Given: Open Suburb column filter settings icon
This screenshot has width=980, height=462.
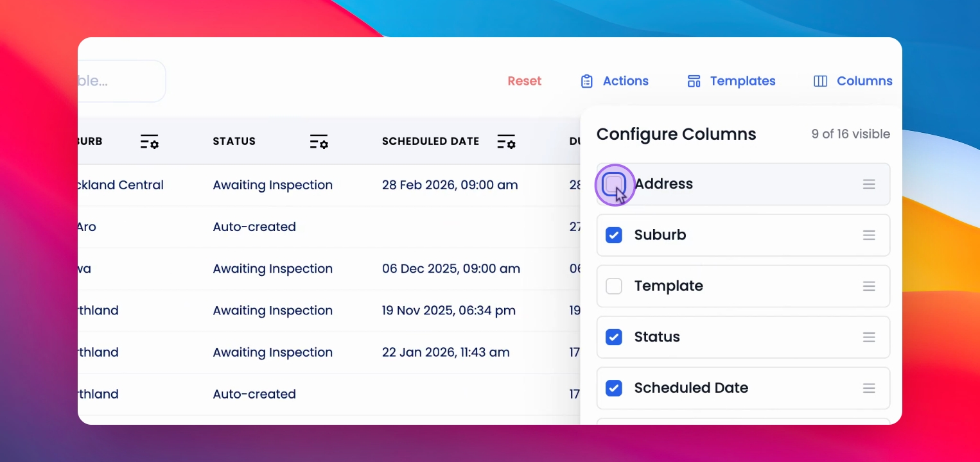Looking at the screenshot, I should coord(149,142).
